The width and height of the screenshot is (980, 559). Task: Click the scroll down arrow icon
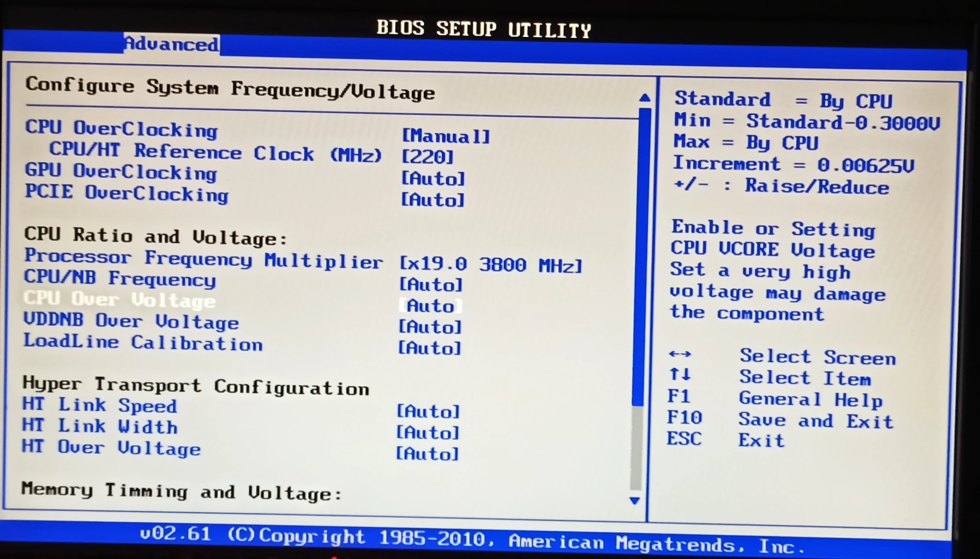pyautogui.click(x=635, y=500)
